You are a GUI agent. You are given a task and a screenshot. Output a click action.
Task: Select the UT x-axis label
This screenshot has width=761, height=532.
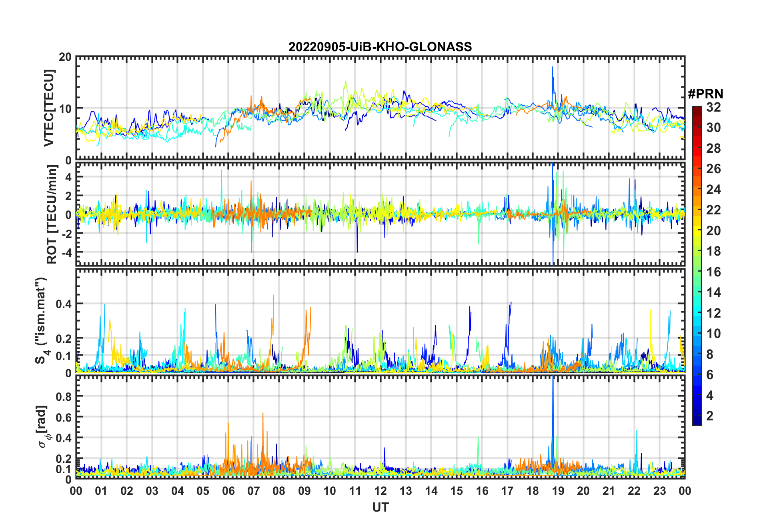tap(380, 508)
